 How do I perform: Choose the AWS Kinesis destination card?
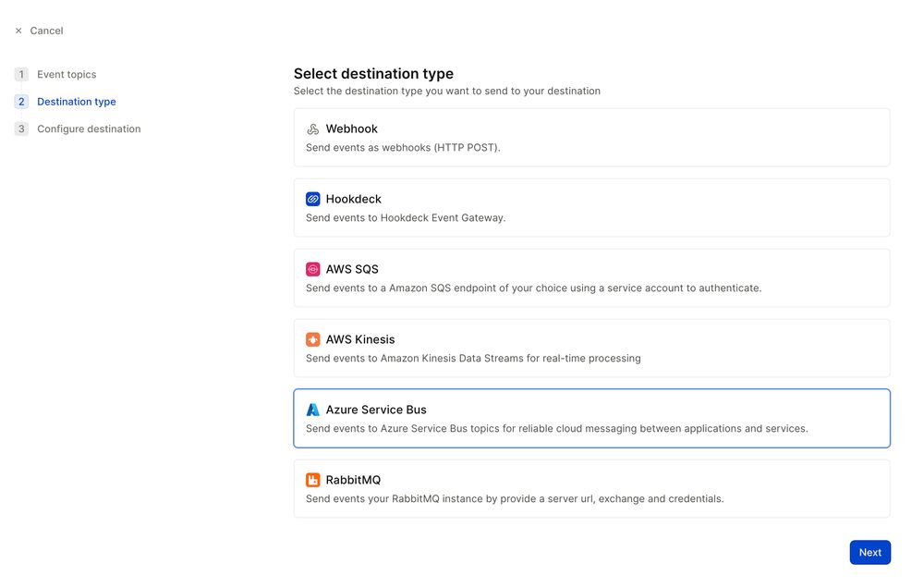tap(591, 348)
